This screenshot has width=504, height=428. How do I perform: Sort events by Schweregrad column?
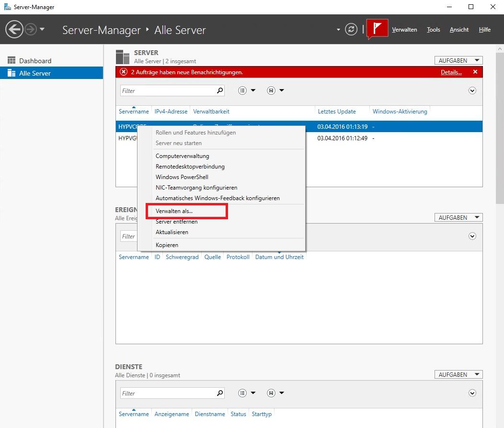182,257
